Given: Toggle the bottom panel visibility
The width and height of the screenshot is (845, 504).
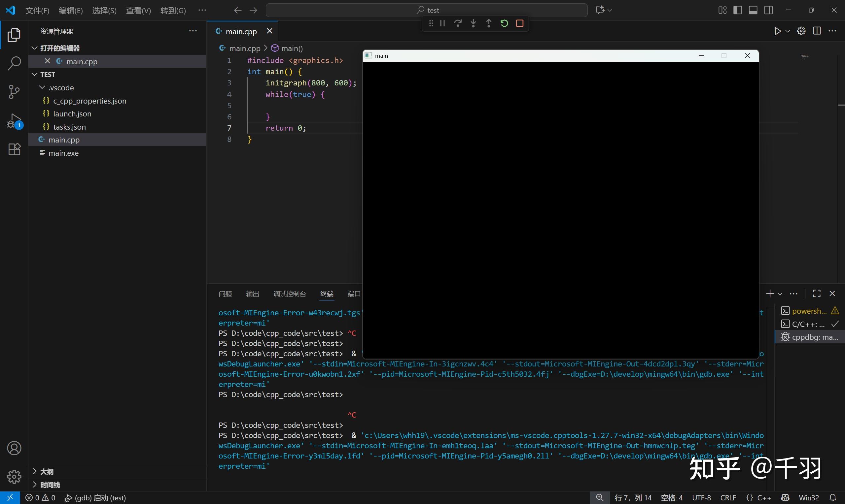Looking at the screenshot, I should (x=753, y=10).
